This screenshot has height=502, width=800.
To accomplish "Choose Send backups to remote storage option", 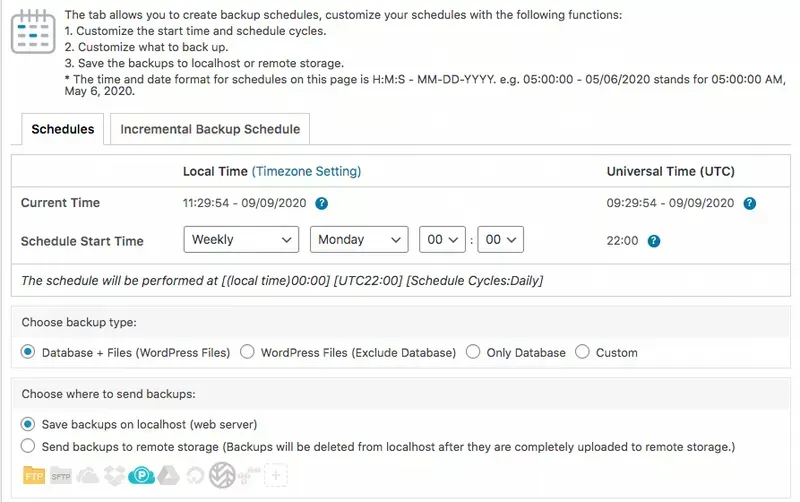I will (28, 446).
